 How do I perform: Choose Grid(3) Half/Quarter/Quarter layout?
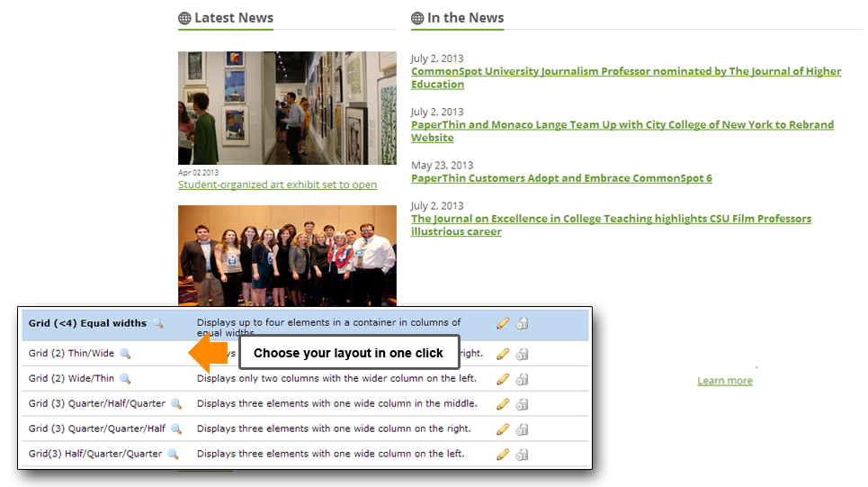click(95, 454)
